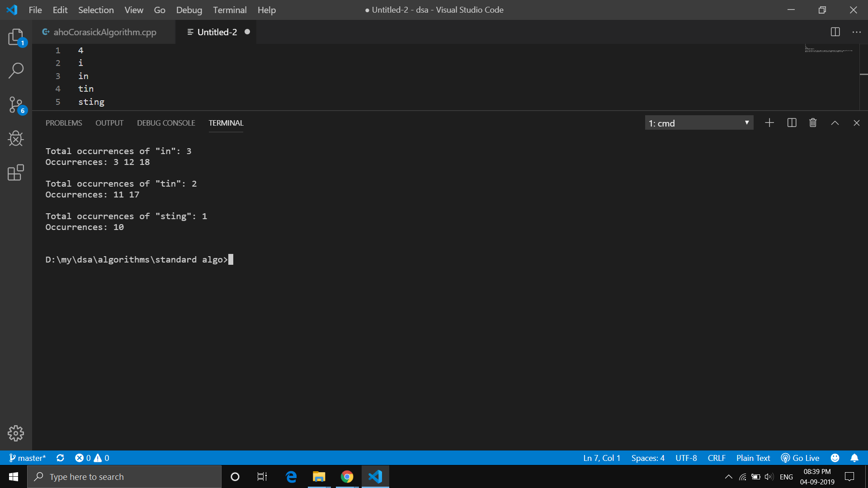868x488 pixels.
Task: Toggle Go Live server in status bar
Action: pos(800,458)
